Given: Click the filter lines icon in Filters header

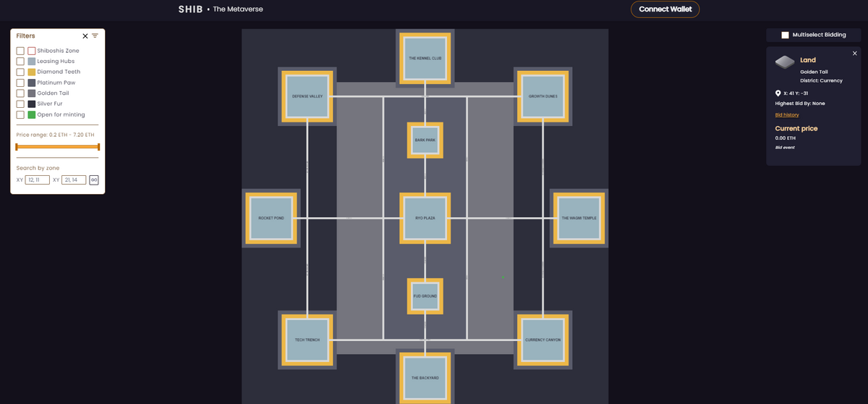Looking at the screenshot, I should (x=95, y=35).
